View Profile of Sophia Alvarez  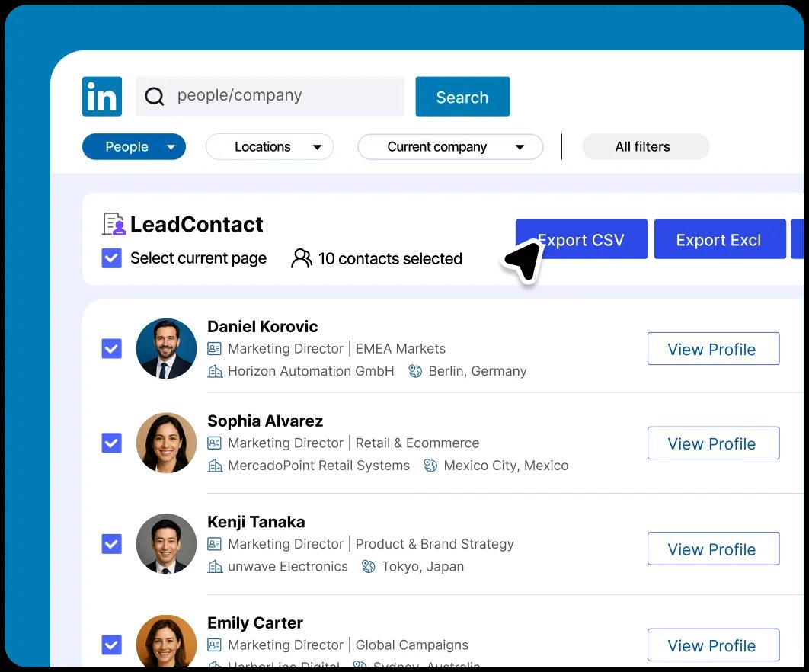click(x=713, y=443)
